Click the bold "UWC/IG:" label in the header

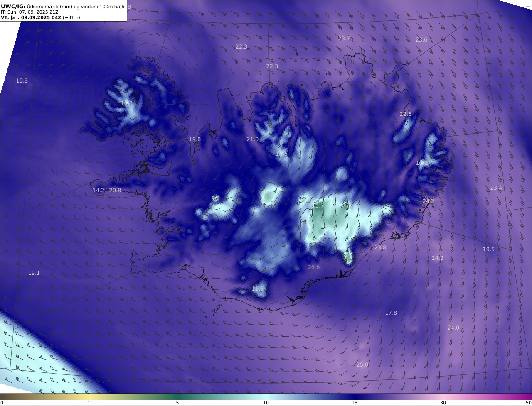(x=13, y=6)
